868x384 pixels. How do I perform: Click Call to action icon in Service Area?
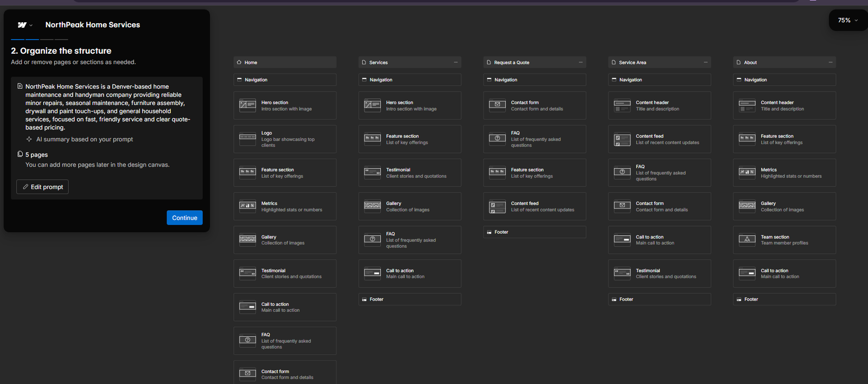point(622,240)
